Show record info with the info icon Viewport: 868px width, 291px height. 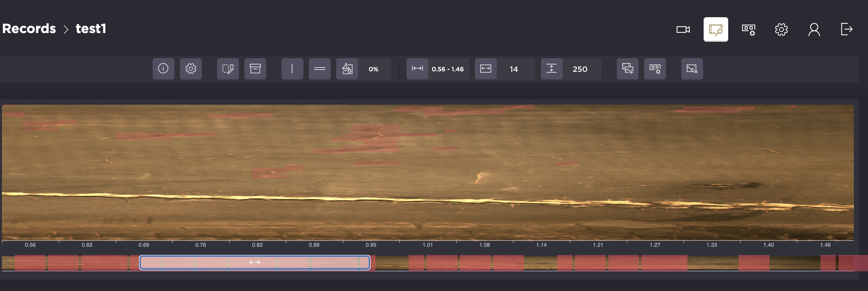164,69
